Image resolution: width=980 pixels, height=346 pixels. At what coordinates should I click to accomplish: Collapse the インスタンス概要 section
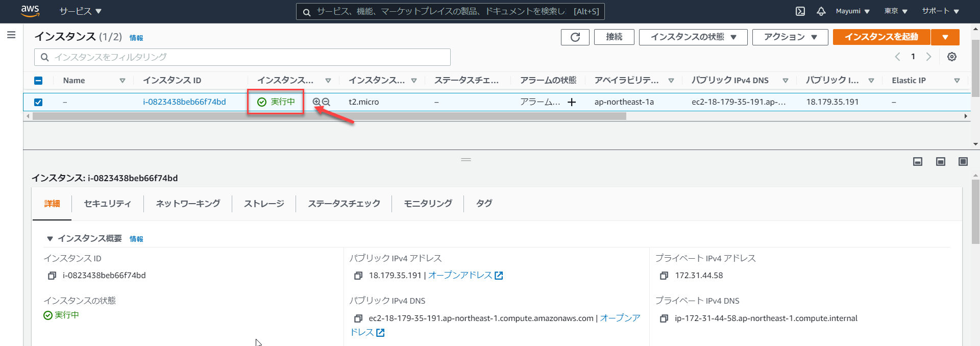(50, 239)
